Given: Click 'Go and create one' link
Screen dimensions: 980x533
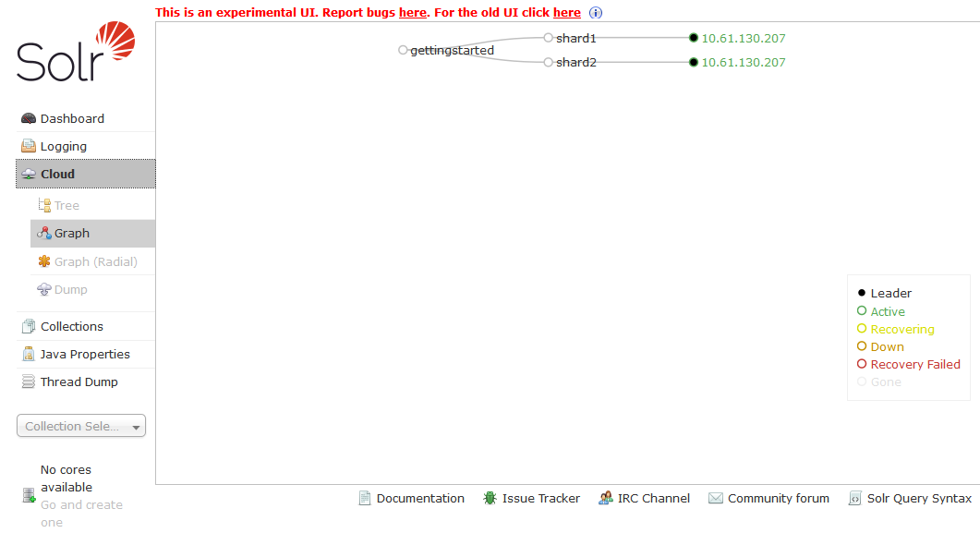Looking at the screenshot, I should pos(82,514).
